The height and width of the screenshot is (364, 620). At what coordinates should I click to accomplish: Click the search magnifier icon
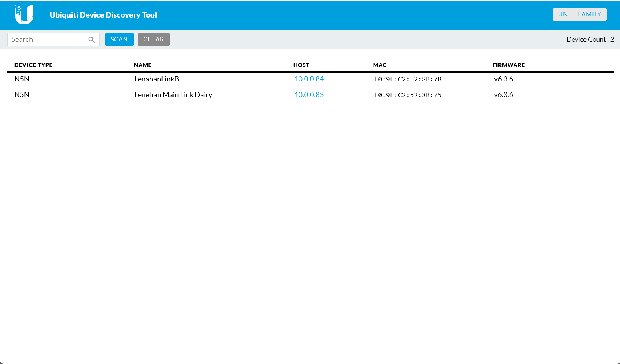(x=91, y=39)
